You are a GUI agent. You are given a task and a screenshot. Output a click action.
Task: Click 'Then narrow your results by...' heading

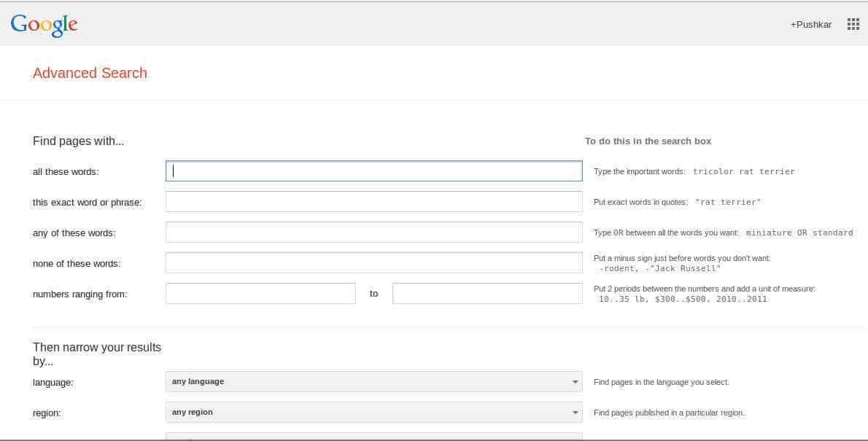(97, 354)
